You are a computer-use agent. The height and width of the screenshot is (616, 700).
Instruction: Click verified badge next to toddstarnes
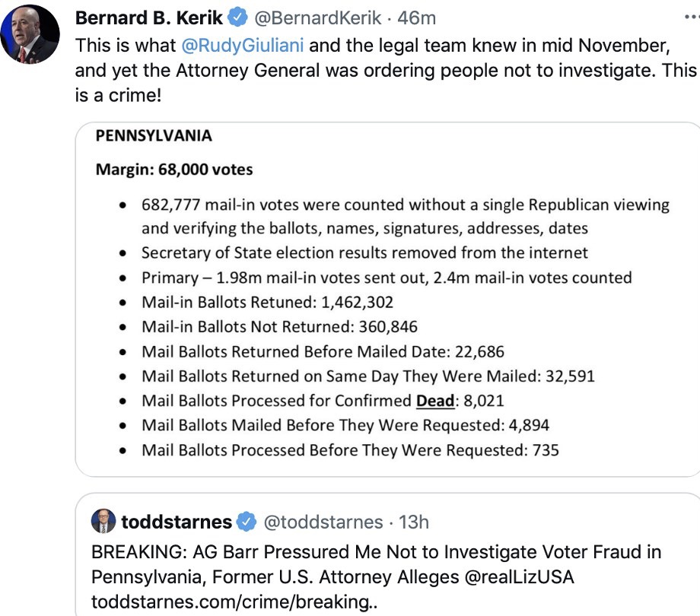pos(247,522)
